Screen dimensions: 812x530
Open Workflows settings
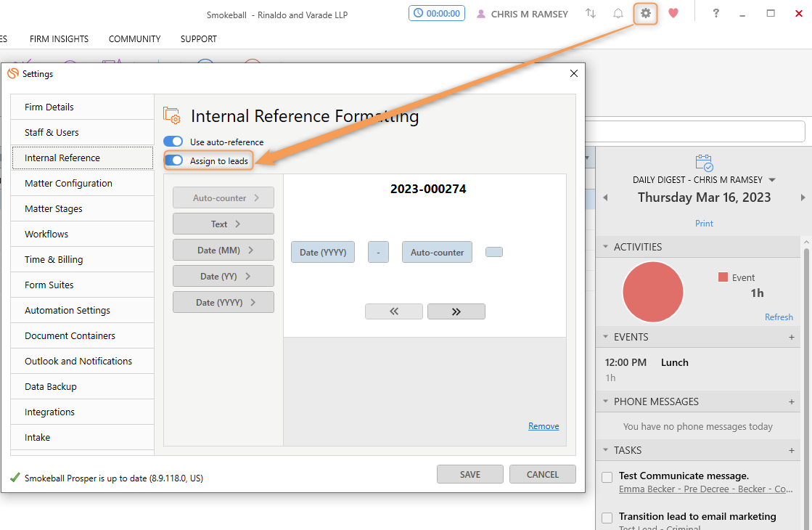coord(82,234)
